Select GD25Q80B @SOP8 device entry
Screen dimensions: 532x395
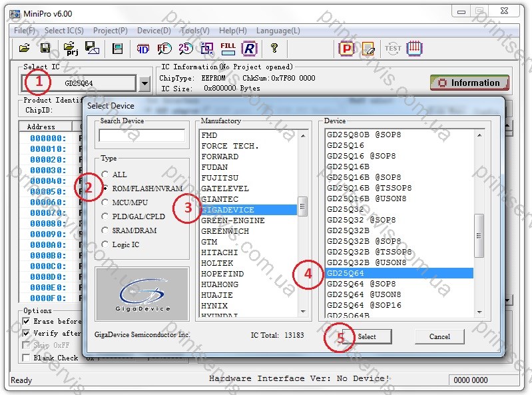click(x=399, y=135)
